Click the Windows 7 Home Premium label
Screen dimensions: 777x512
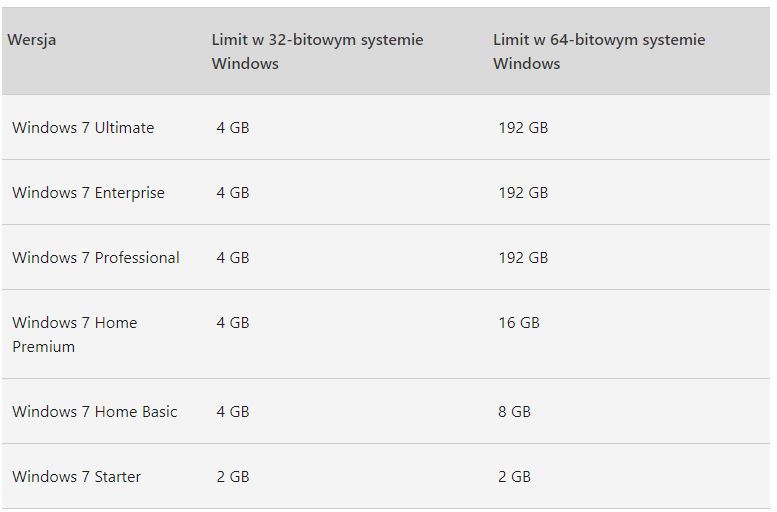coord(75,335)
